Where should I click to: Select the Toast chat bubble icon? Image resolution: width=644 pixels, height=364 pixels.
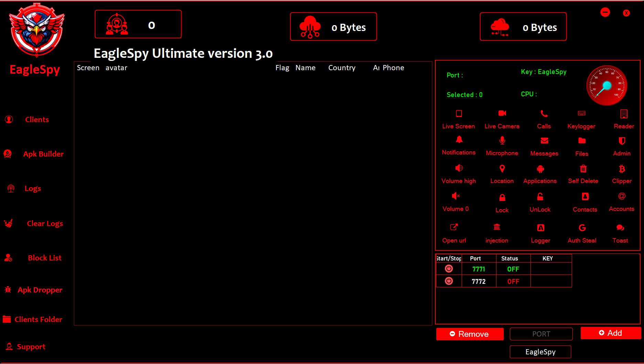[620, 227]
